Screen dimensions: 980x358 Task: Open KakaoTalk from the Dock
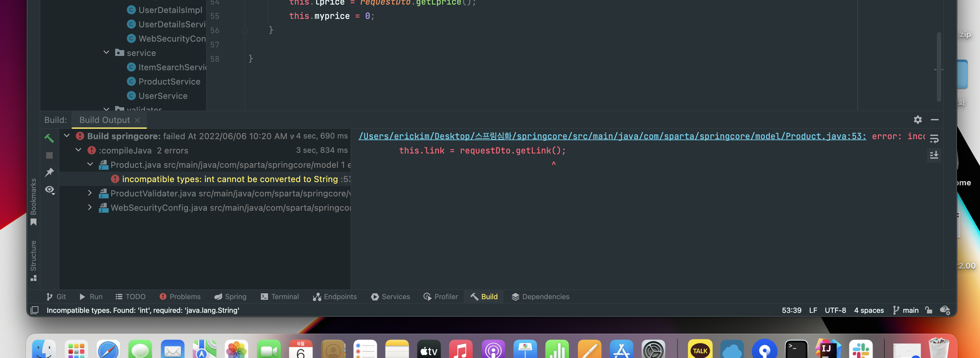(x=700, y=349)
